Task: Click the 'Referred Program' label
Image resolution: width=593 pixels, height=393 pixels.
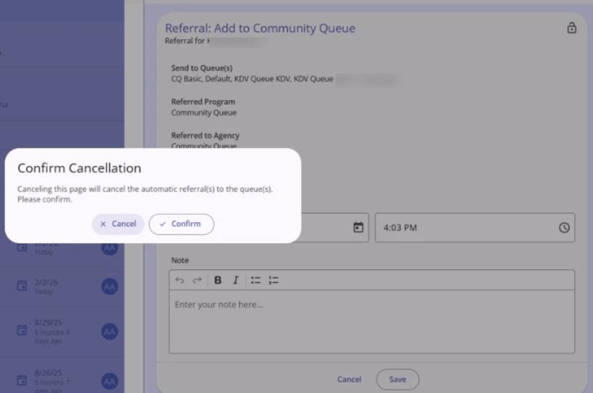Action: pos(203,102)
